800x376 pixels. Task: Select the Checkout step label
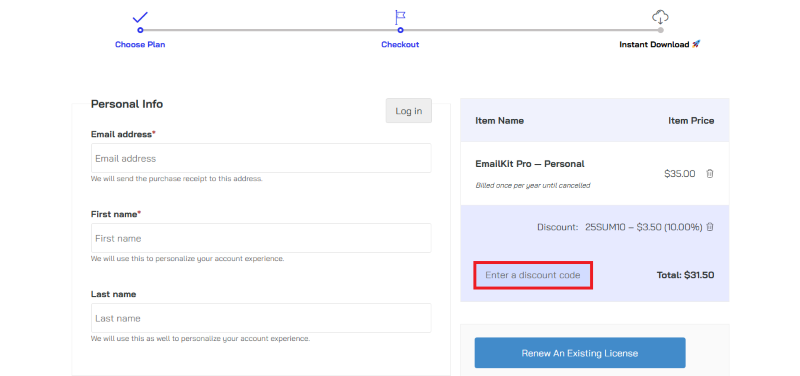tap(400, 44)
